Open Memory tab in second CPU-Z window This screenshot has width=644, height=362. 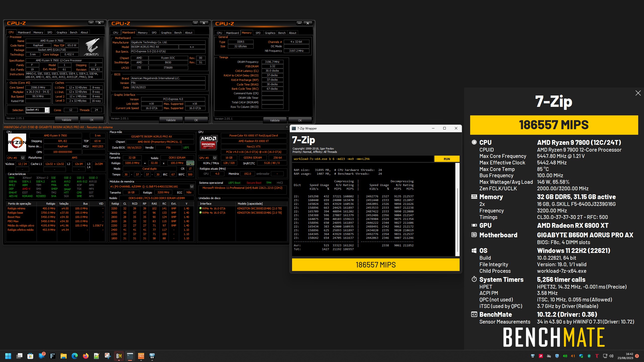(143, 33)
